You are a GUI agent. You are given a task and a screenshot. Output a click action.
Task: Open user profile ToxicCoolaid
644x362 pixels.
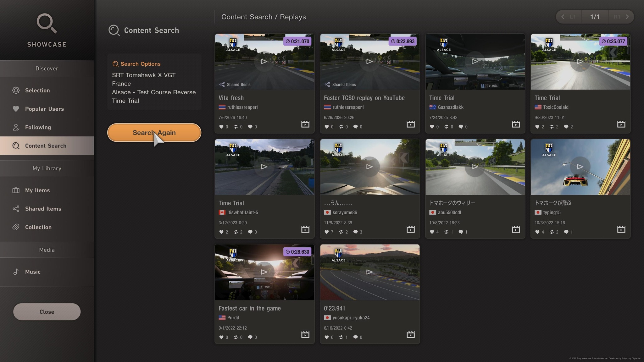coord(552,107)
